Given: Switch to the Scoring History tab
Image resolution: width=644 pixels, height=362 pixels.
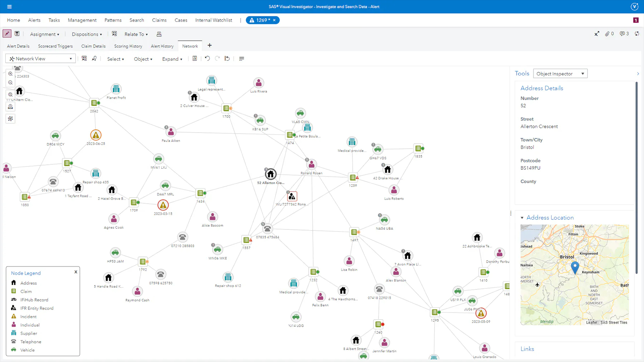Looking at the screenshot, I should [128, 46].
